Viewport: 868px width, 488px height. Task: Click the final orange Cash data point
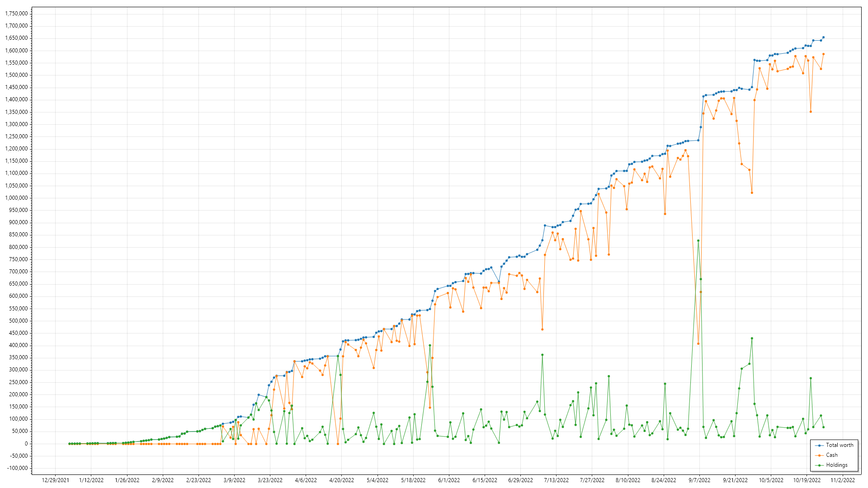click(x=823, y=54)
